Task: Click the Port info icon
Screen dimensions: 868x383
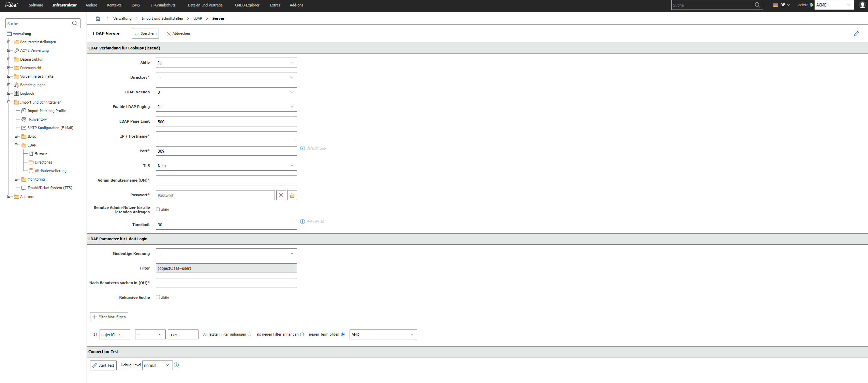Action: click(303, 148)
